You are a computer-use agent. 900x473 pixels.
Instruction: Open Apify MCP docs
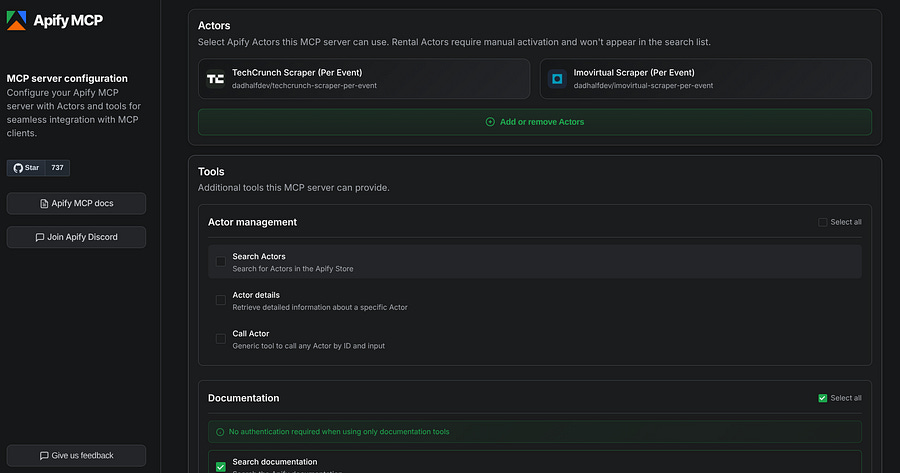(76, 203)
